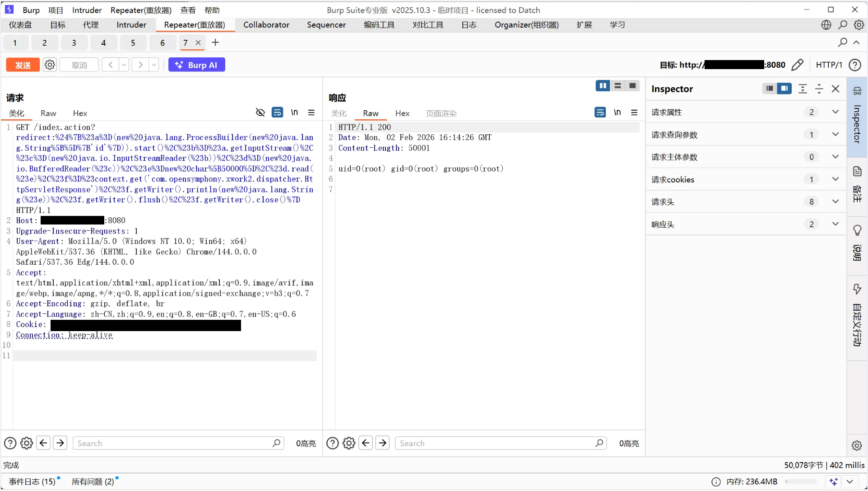Open the Collaborator tab
Viewport: 868px width, 491px height.
[266, 25]
